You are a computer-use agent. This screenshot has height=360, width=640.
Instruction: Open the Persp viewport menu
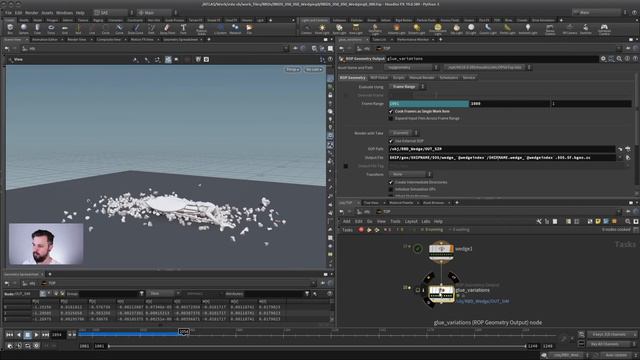(x=292, y=69)
